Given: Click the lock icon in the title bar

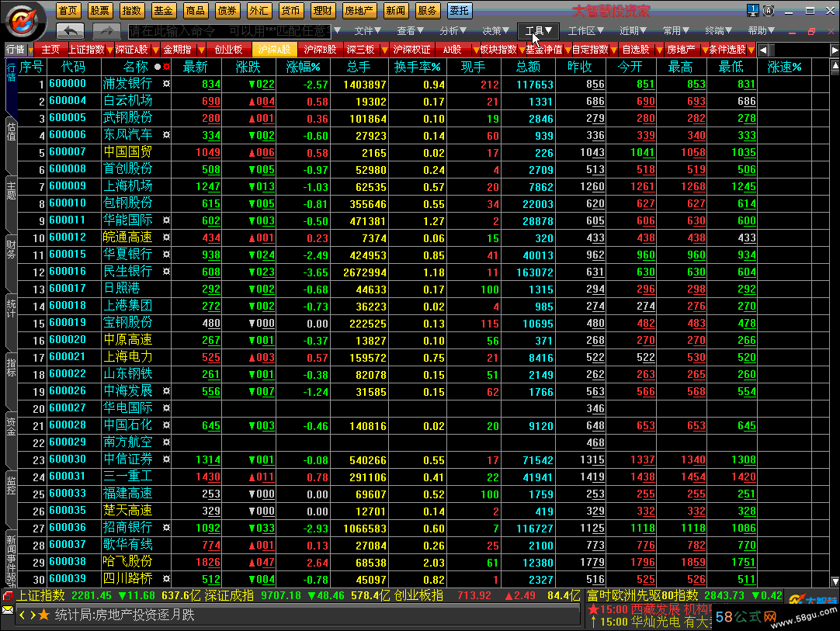Looking at the screenshot, I should 769,10.
